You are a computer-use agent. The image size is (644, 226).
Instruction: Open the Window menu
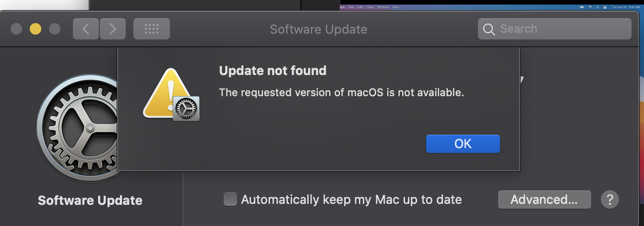tap(383, 7)
